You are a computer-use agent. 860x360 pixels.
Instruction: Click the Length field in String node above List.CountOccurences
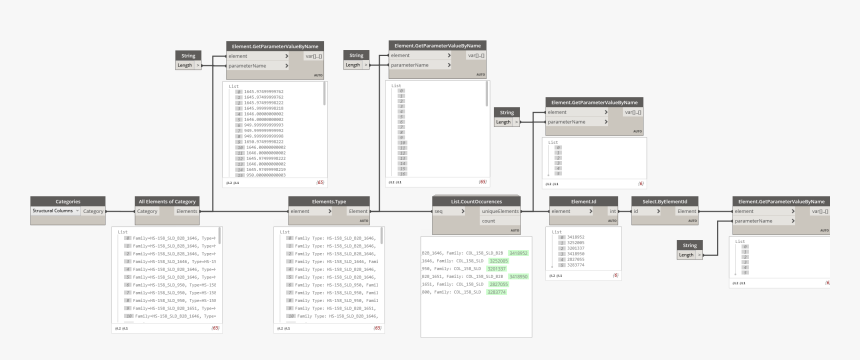click(503, 122)
